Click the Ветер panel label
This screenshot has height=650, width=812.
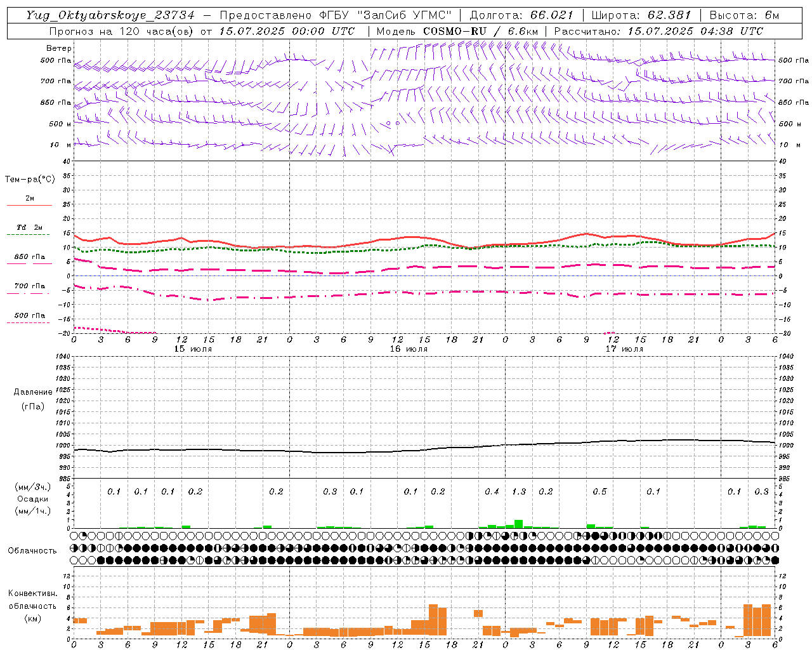pos(59,48)
